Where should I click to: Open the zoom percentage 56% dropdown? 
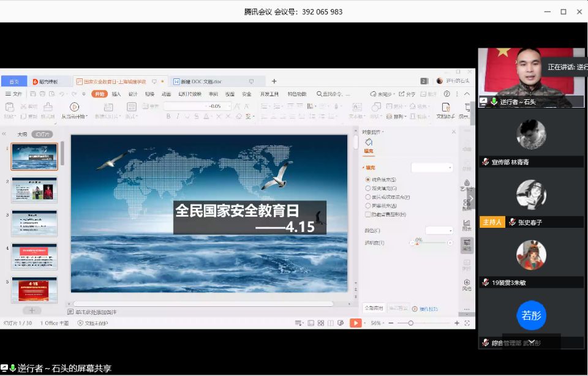pyautogui.click(x=377, y=323)
